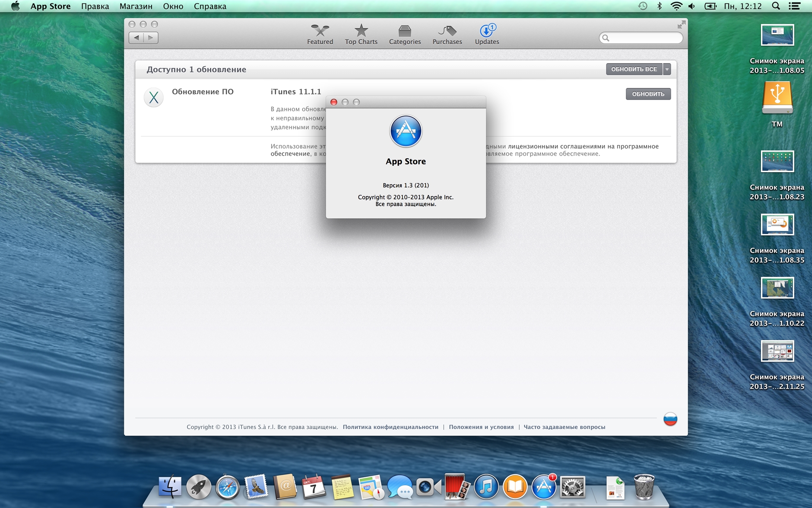This screenshot has height=508, width=812.
Task: Open the Featured section in App Store
Action: click(x=320, y=34)
